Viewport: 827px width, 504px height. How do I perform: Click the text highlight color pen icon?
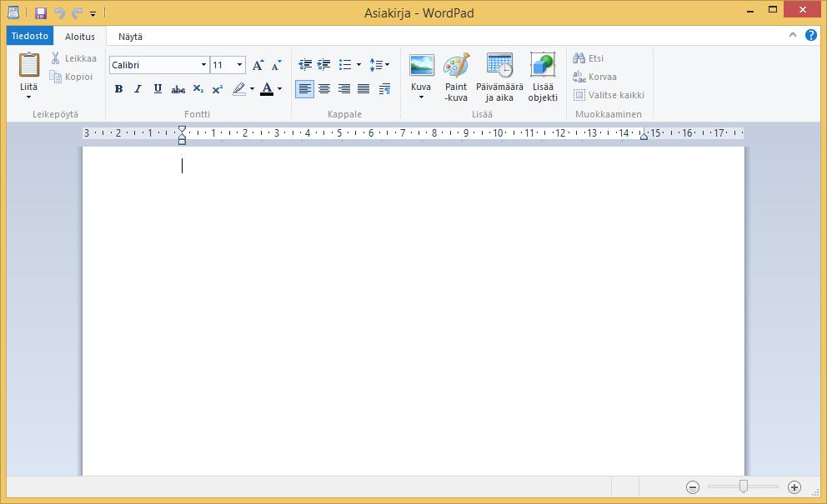coord(239,89)
